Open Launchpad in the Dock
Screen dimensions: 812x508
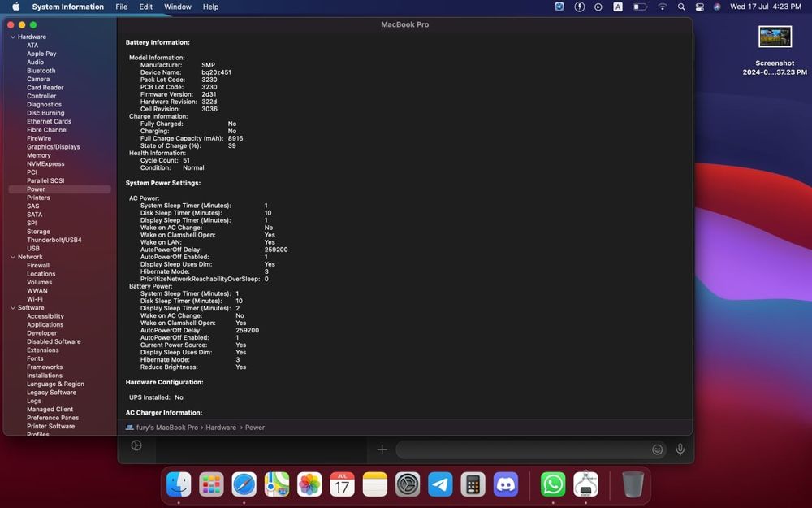pyautogui.click(x=211, y=484)
